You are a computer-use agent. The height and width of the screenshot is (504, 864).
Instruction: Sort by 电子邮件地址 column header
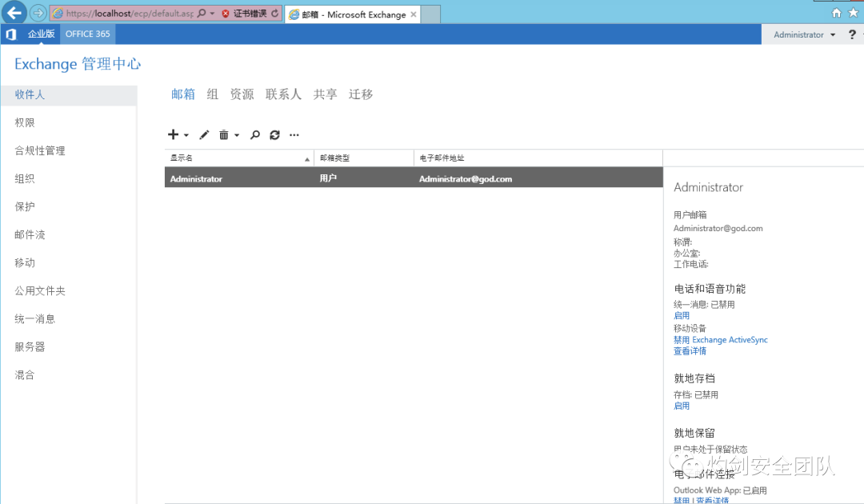538,158
